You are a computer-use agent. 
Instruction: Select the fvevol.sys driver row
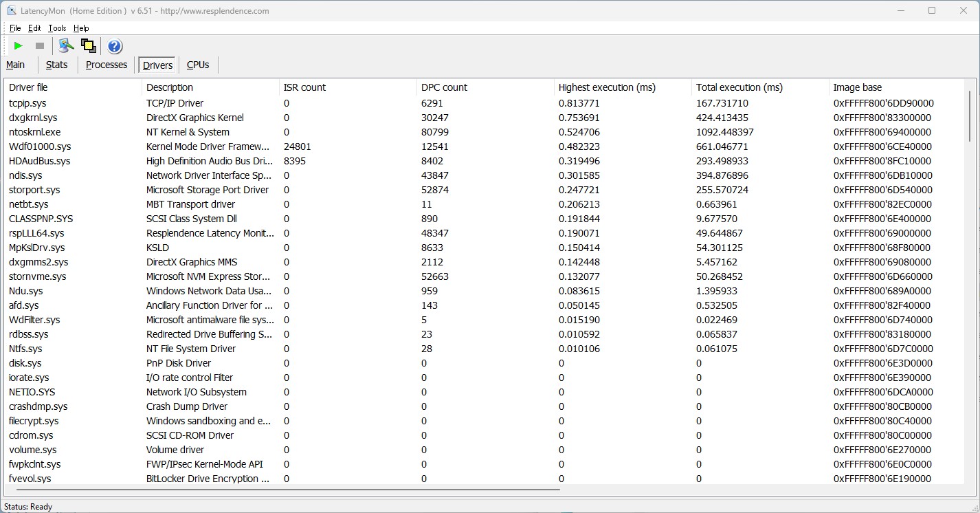click(x=485, y=479)
